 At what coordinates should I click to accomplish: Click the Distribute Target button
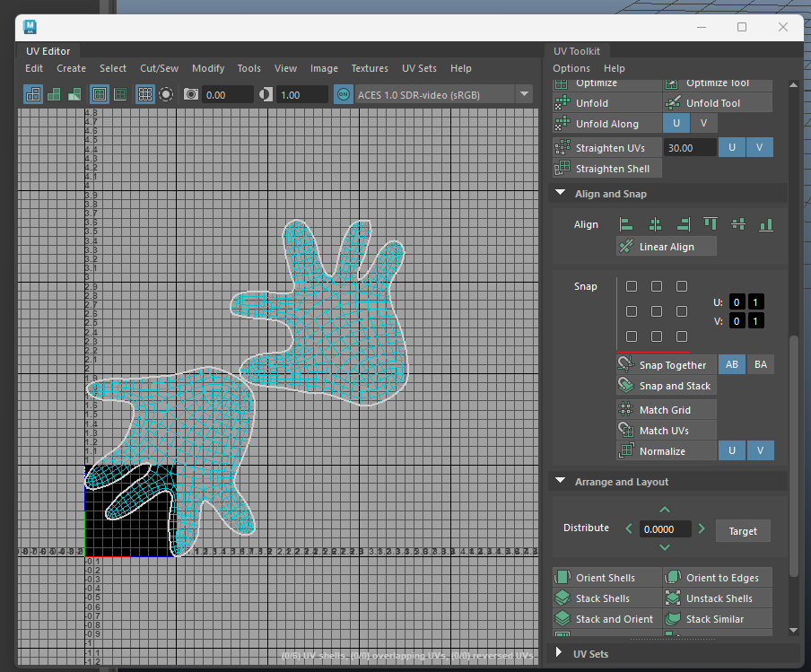point(743,531)
